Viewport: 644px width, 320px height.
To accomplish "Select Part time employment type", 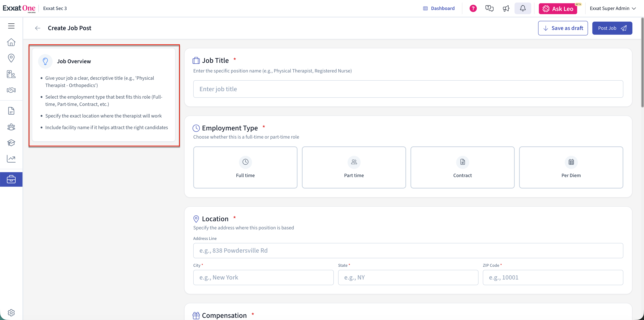I will [x=354, y=167].
